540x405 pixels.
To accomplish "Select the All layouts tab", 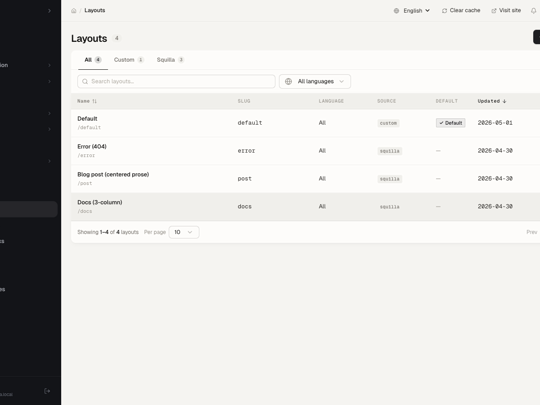I will point(93,60).
